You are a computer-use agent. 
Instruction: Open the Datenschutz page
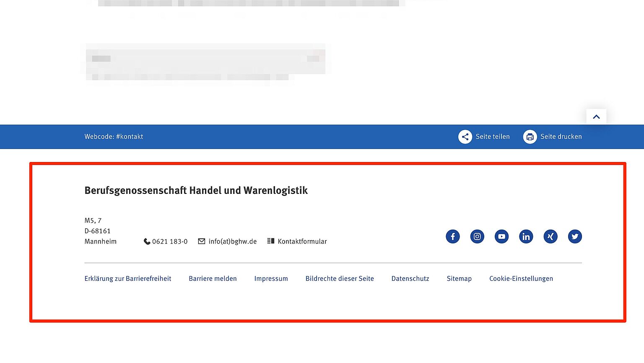pyautogui.click(x=410, y=279)
